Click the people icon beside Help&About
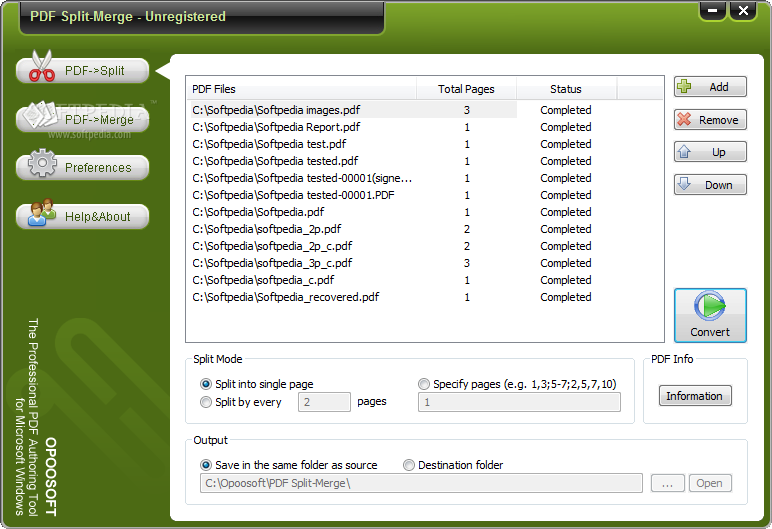 [42, 212]
